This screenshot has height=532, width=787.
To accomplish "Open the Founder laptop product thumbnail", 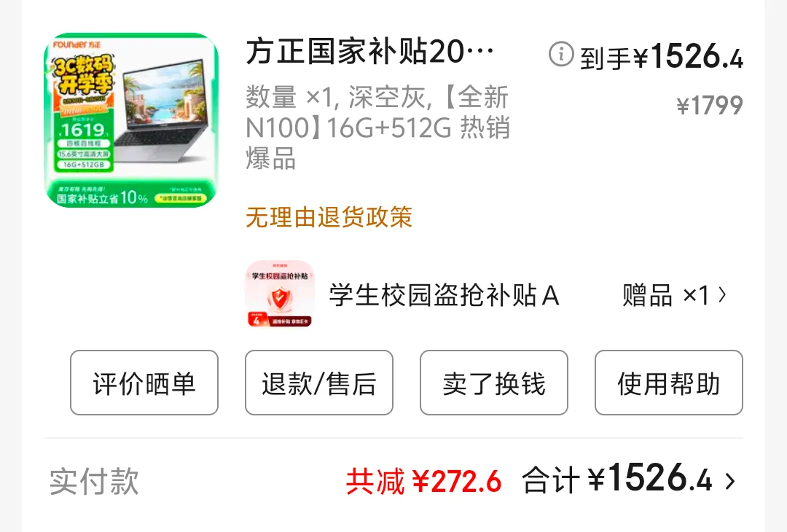I will coord(131,120).
